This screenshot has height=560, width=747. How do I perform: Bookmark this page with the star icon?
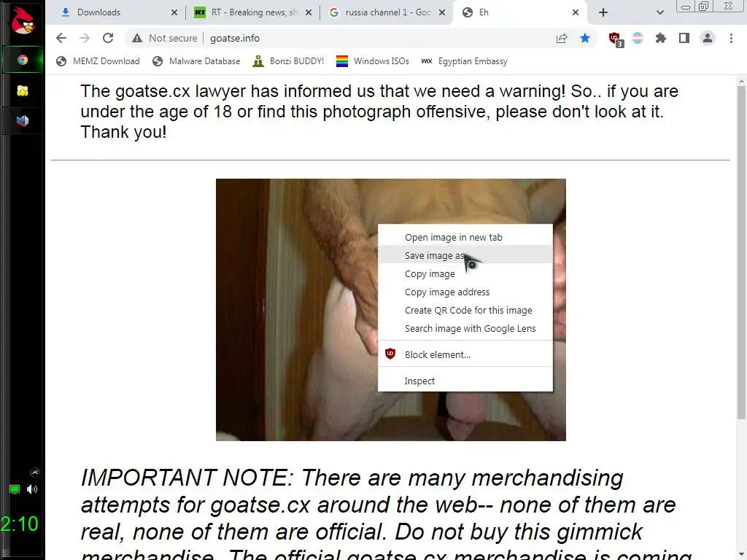pos(585,38)
